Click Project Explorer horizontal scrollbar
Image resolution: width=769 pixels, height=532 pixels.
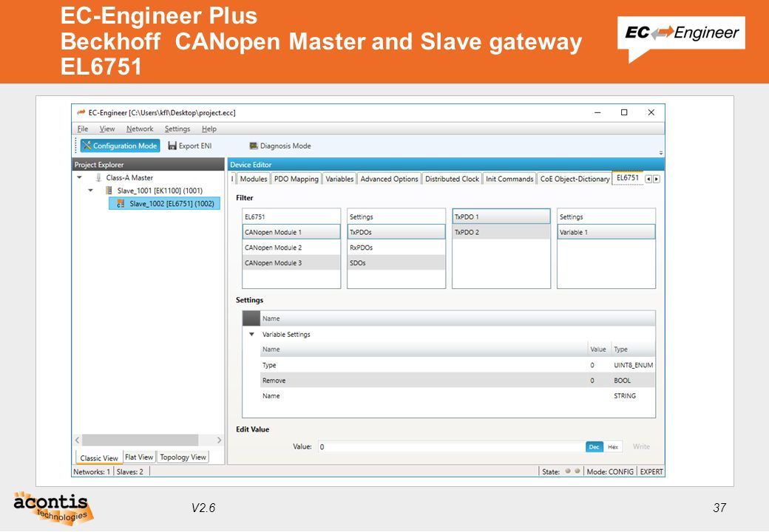pyautogui.click(x=140, y=440)
